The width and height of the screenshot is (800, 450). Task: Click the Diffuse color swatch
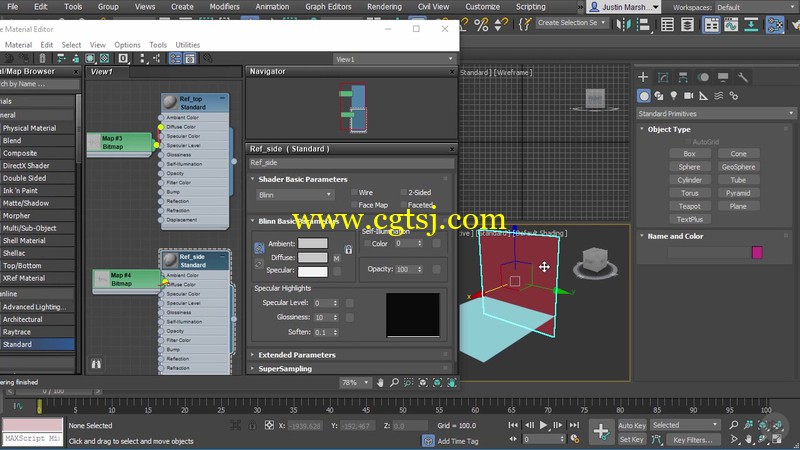313,258
